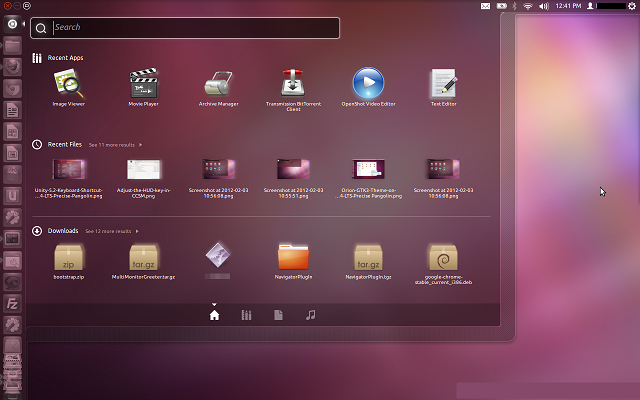Select the Files lens tab
Viewport: 640px width, 400px height.
click(278, 315)
